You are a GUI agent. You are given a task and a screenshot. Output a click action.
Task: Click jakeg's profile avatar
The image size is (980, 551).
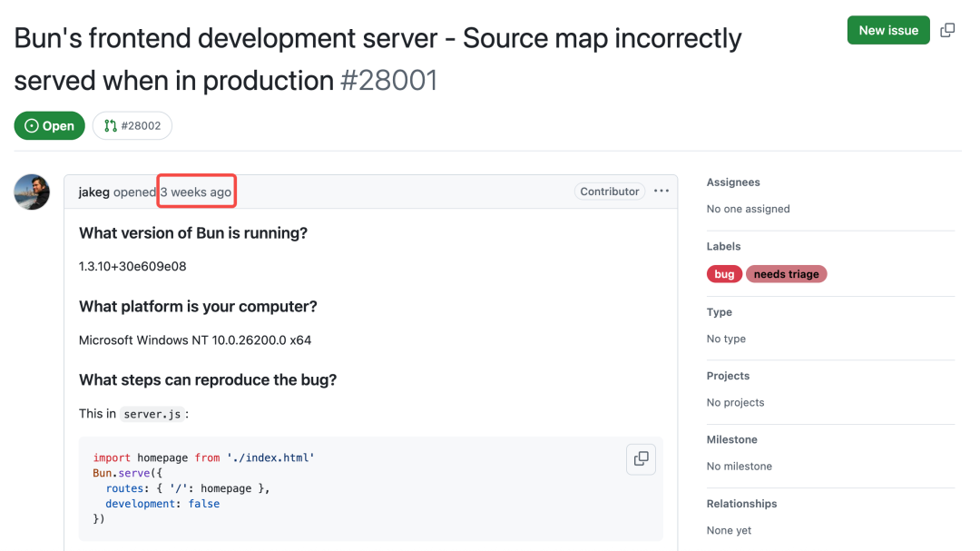[32, 192]
